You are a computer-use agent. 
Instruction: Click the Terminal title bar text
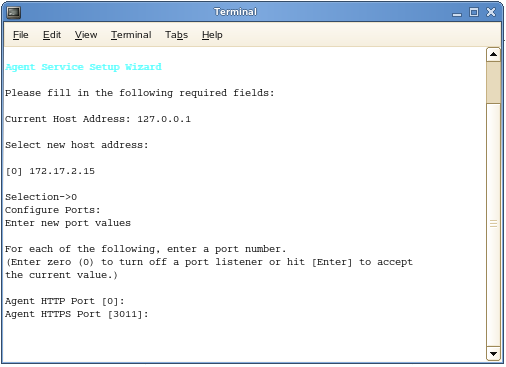235,12
